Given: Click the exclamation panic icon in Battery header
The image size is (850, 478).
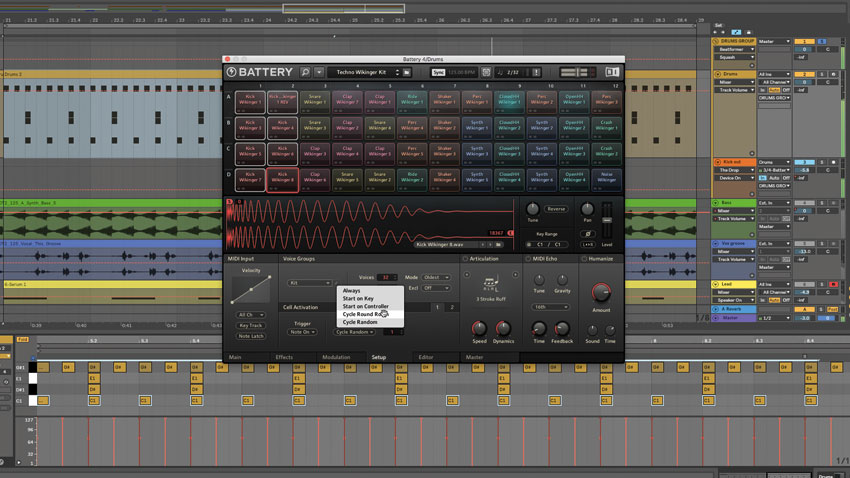Looking at the screenshot, I should [536, 72].
